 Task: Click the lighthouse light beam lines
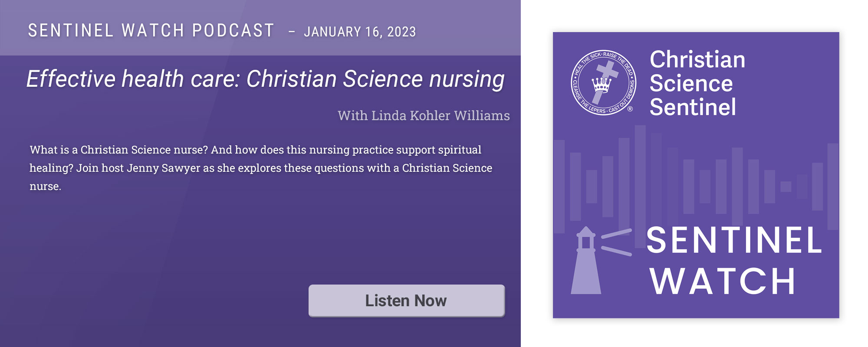click(616, 242)
